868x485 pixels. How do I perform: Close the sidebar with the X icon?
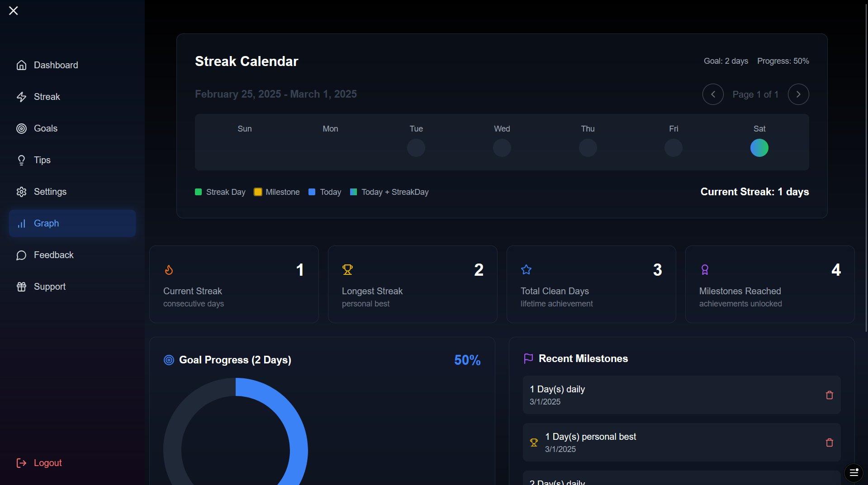(14, 10)
